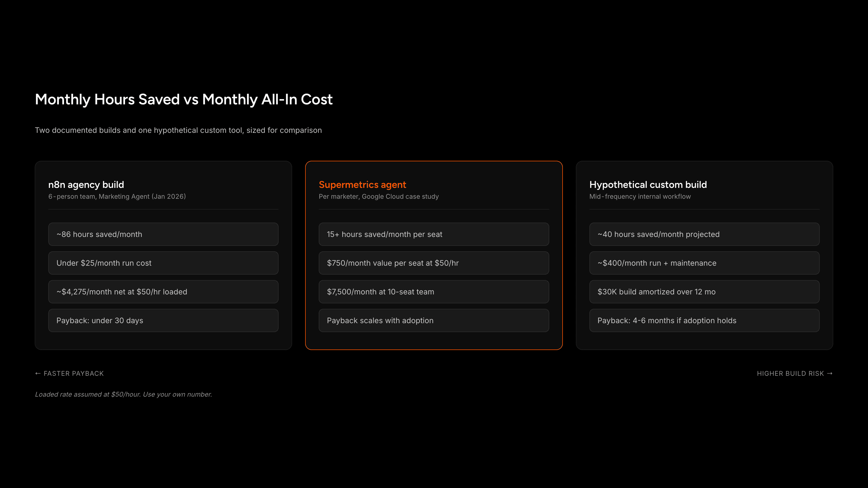The height and width of the screenshot is (488, 868).
Task: Click the title 'Monthly Hours Saved vs Monthly All-In Cost'
Action: 184,100
